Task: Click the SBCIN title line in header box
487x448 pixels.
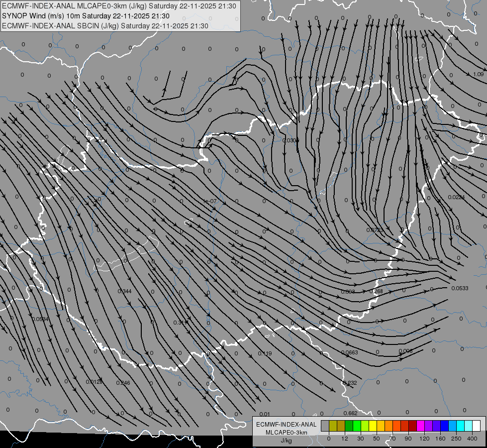Action: [x=105, y=26]
